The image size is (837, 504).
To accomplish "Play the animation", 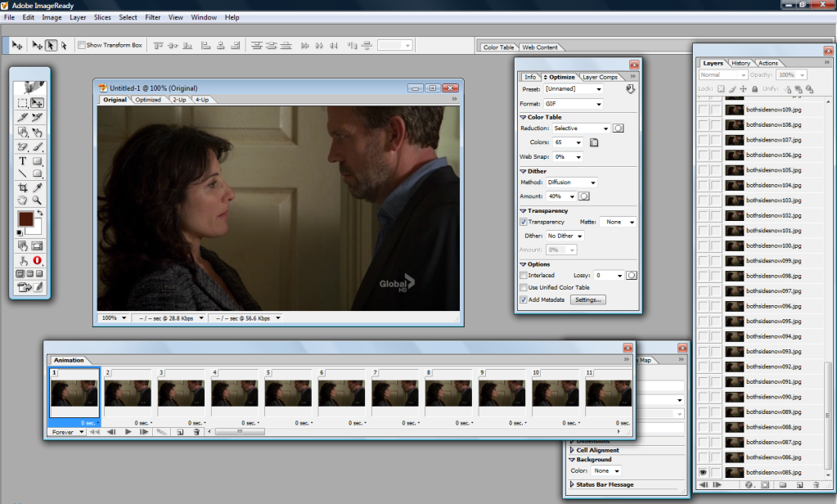I will pyautogui.click(x=128, y=432).
